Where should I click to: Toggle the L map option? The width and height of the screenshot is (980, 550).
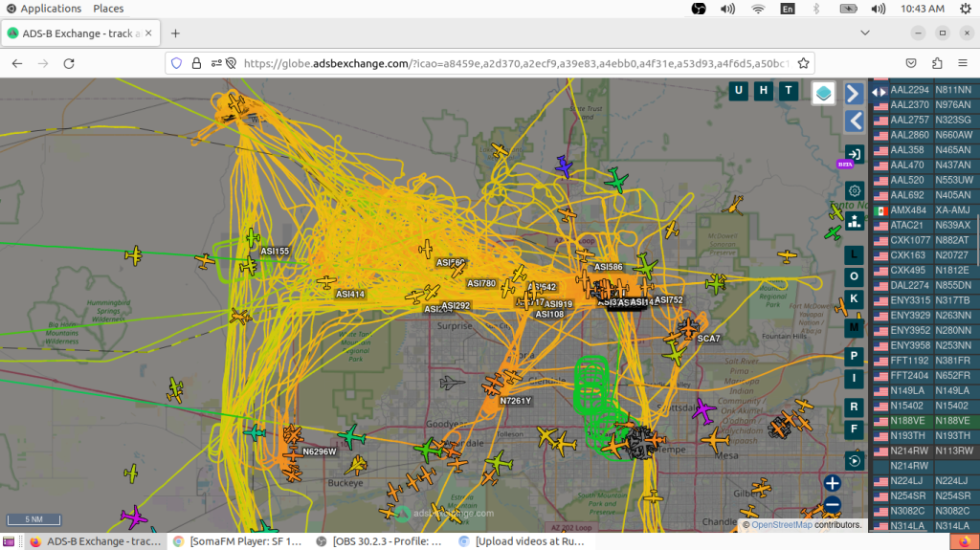854,255
